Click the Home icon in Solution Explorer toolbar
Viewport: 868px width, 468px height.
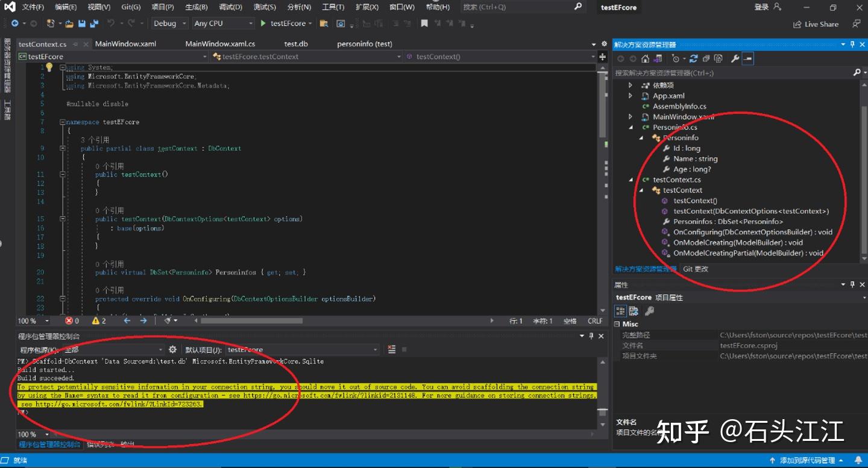click(645, 58)
